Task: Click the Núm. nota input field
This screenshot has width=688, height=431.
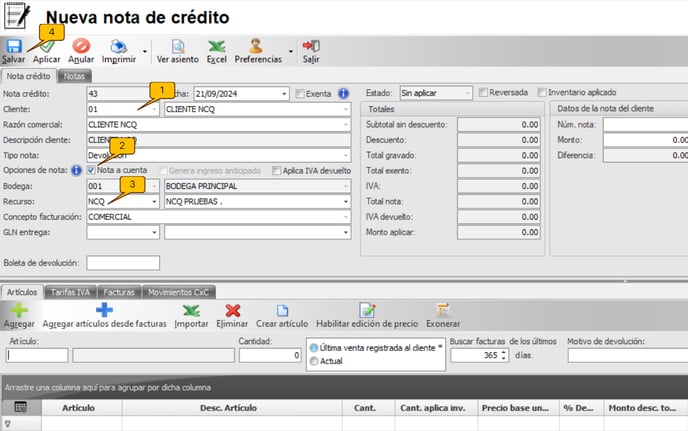Action: (645, 125)
